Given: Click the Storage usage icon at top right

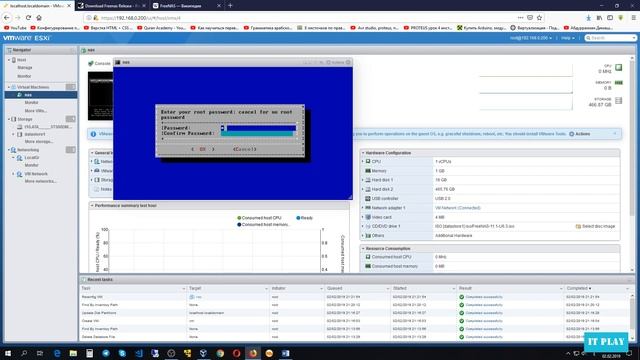Looking at the screenshot, I should pos(619,101).
